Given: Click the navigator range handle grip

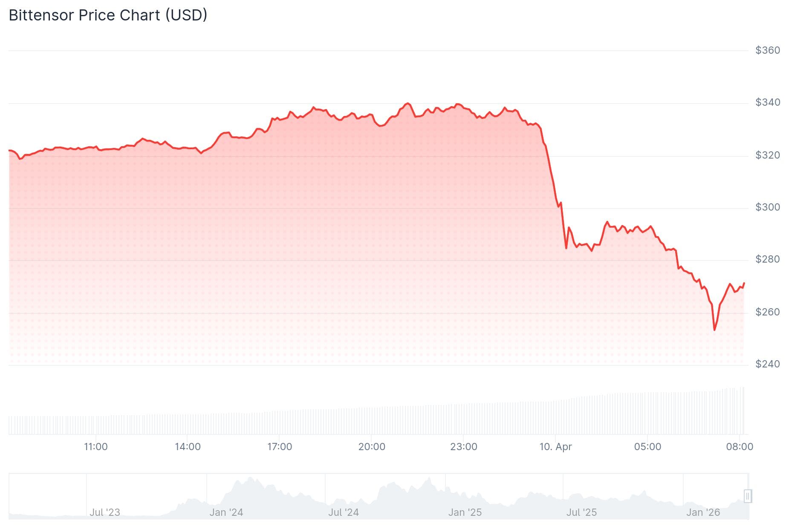Looking at the screenshot, I should coord(748,496).
